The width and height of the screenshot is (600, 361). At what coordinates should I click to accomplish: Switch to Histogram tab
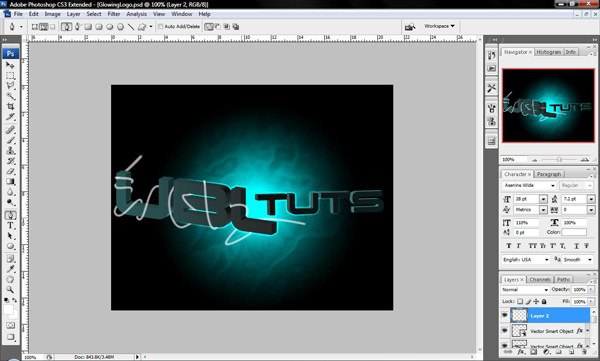pyautogui.click(x=548, y=52)
